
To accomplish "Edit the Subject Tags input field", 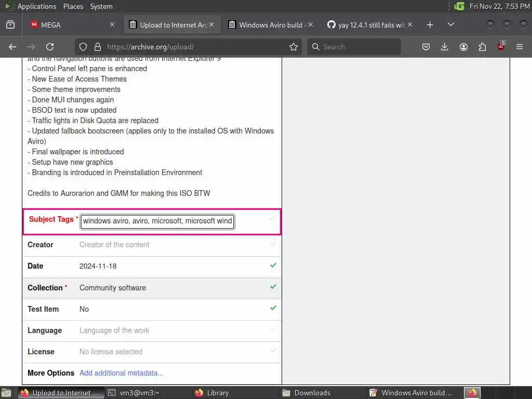I will click(157, 221).
